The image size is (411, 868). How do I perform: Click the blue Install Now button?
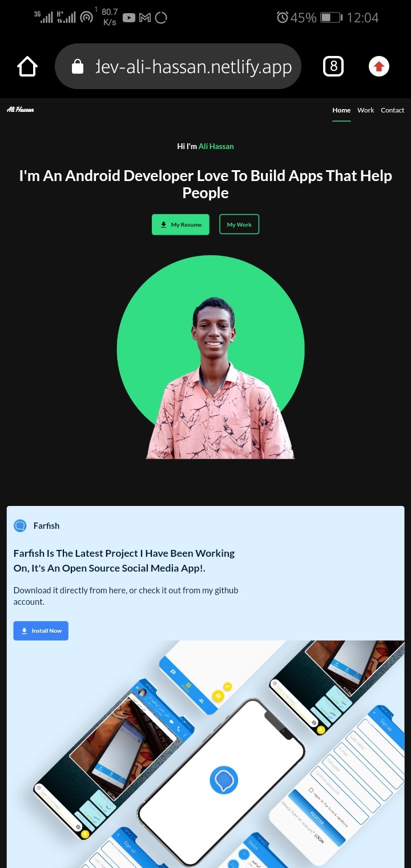(41, 630)
